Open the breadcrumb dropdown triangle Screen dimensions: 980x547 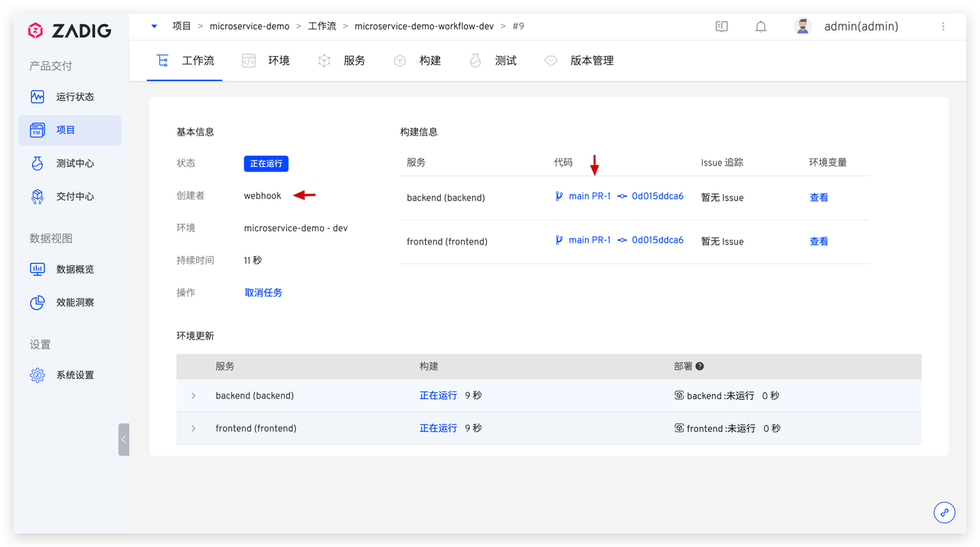154,26
